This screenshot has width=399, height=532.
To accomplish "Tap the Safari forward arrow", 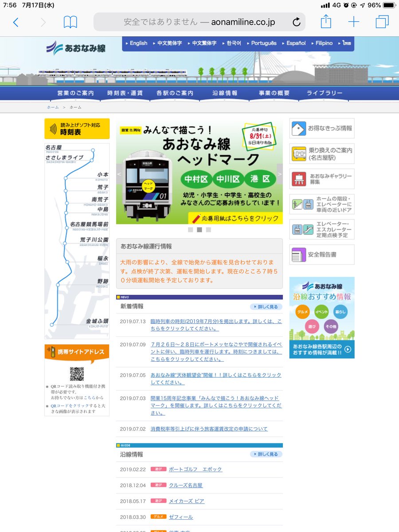I will pyautogui.click(x=43, y=22).
